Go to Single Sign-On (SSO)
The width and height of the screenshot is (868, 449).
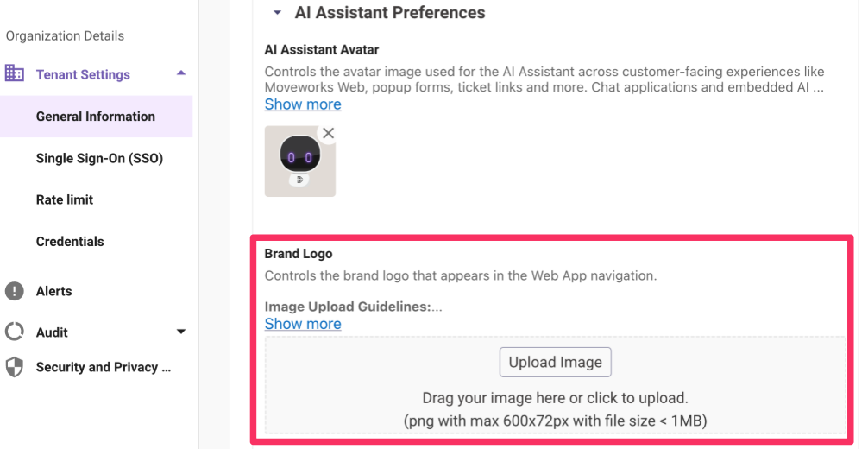pos(99,158)
